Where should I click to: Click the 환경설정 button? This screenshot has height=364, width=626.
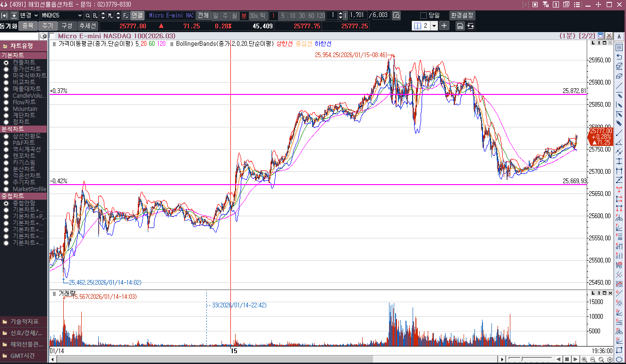click(462, 15)
